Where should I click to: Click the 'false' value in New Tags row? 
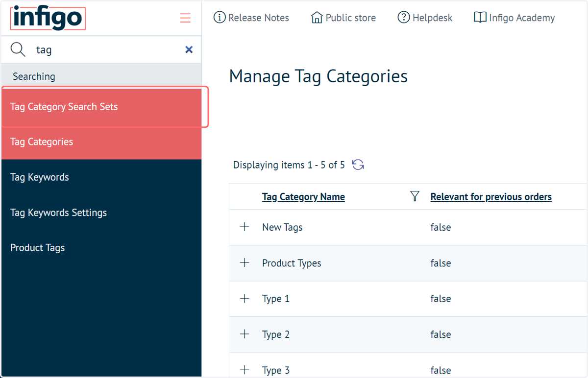click(x=441, y=227)
